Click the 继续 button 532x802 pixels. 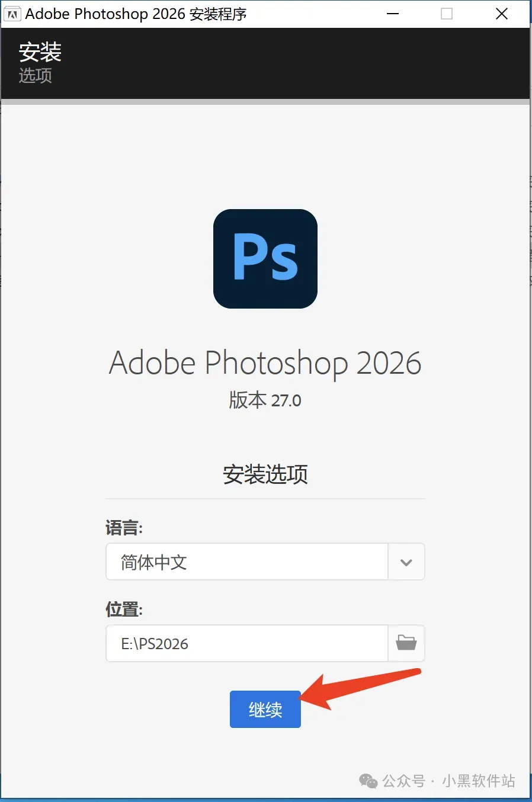[x=265, y=709]
